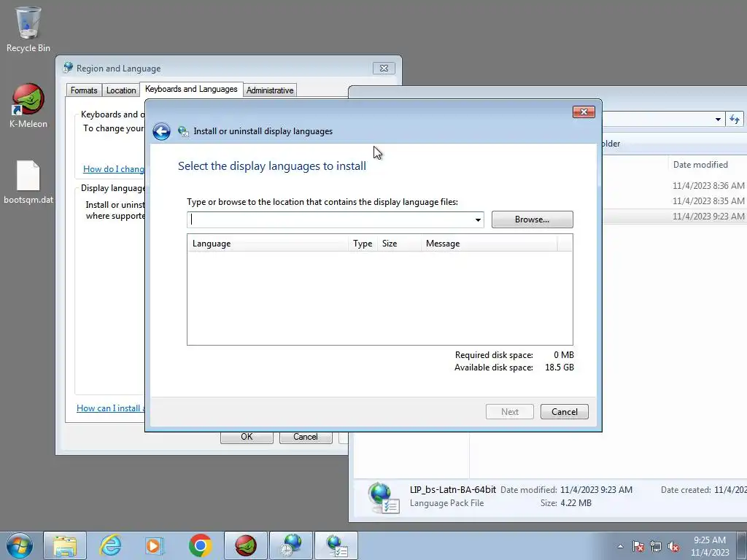The height and width of the screenshot is (560, 747).
Task: Open the 'How do I chang...' help link
Action: (113, 169)
